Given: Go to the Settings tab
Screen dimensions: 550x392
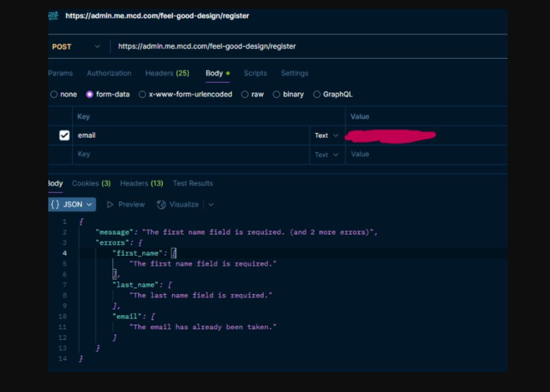Looking at the screenshot, I should pos(294,73).
